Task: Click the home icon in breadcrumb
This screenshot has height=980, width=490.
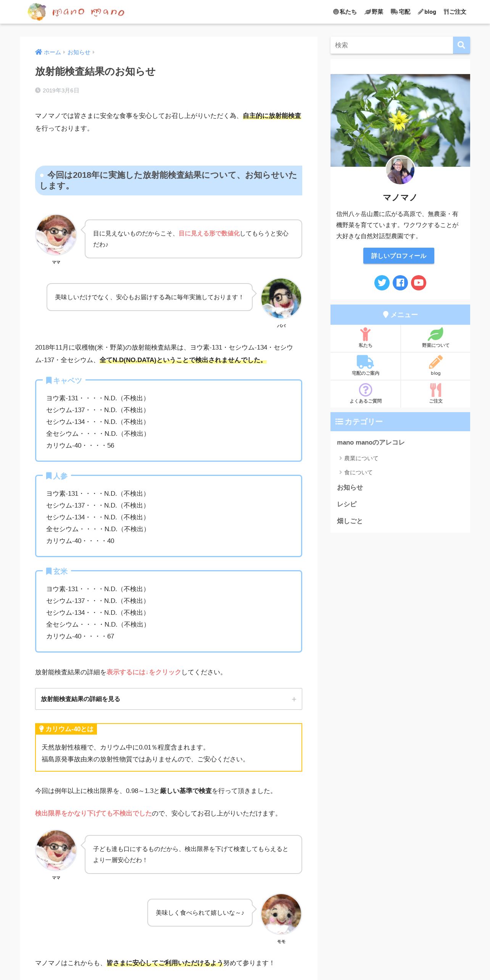Action: coord(39,52)
